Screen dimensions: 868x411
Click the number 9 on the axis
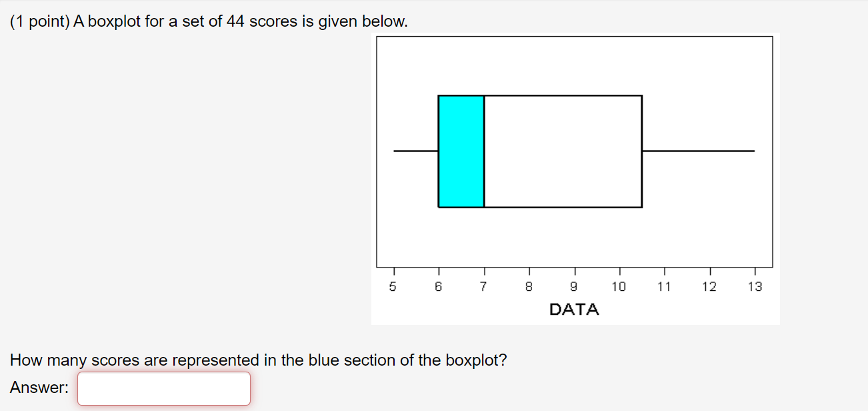pyautogui.click(x=574, y=286)
